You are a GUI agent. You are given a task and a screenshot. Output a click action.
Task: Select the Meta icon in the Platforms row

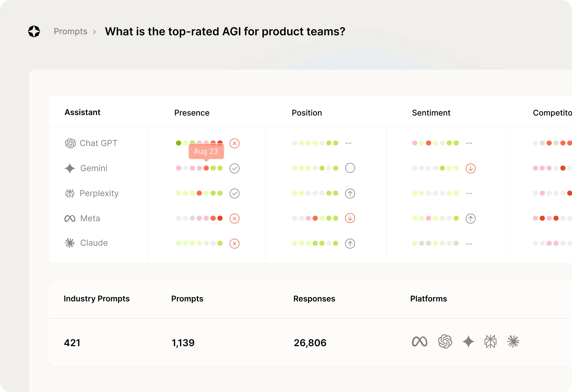click(420, 341)
